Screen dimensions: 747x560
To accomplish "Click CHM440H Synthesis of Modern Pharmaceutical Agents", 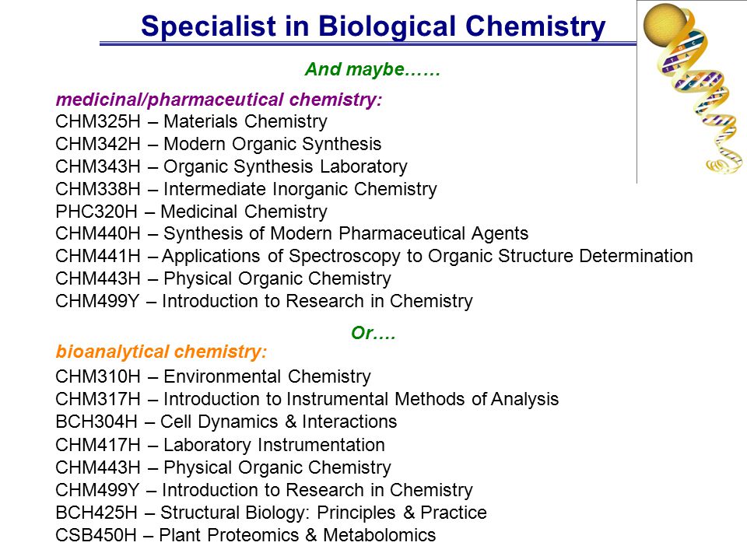I will click(292, 233).
